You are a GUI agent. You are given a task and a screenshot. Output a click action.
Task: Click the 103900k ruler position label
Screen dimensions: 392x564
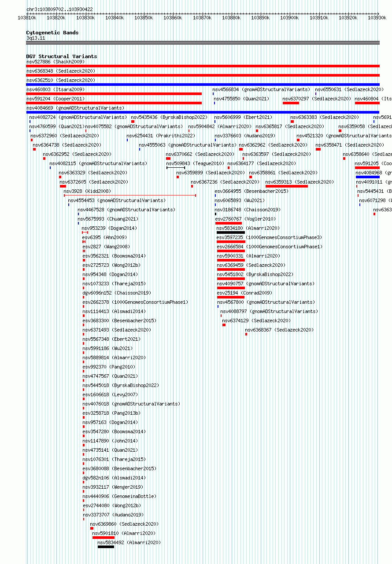point(289,18)
